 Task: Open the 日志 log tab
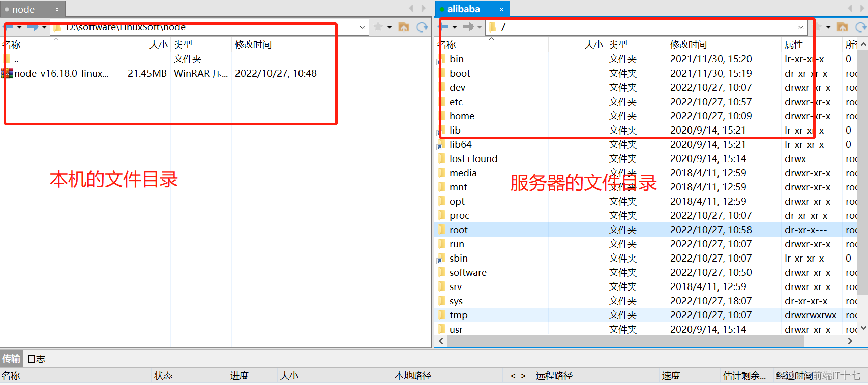point(36,359)
